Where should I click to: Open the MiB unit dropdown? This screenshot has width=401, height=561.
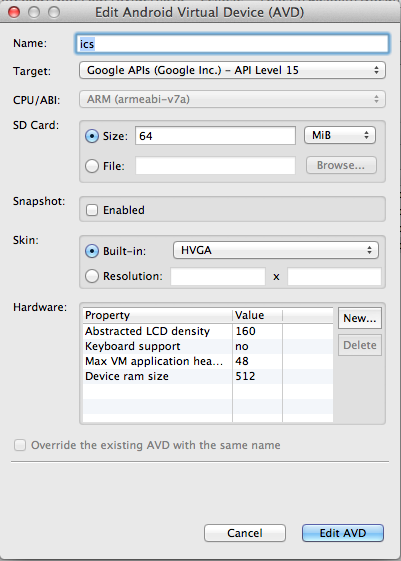[x=339, y=135]
